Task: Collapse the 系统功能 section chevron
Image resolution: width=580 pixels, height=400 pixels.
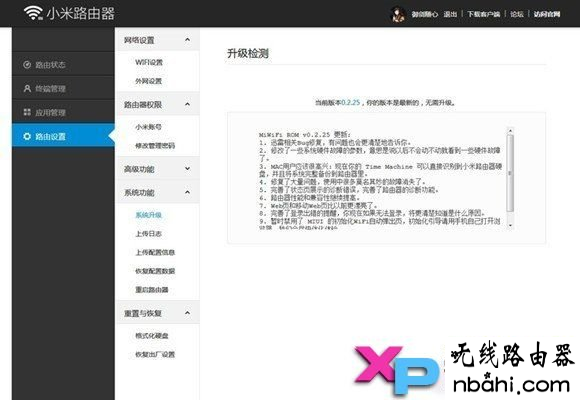Action: (x=188, y=192)
